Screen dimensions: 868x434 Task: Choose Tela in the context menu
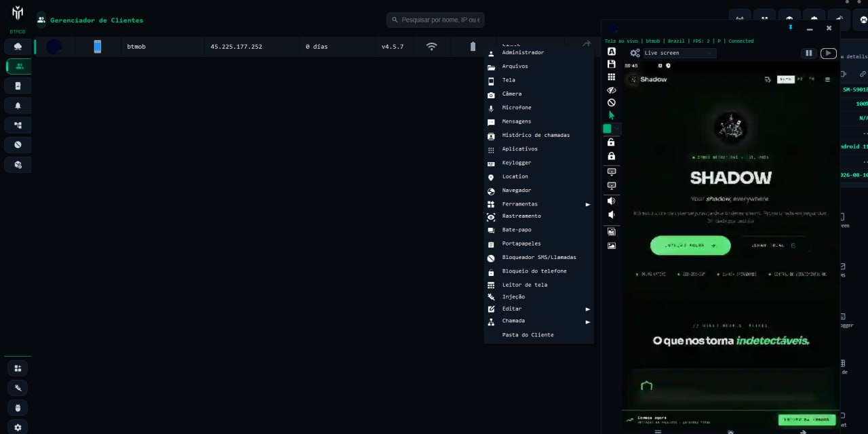click(x=539, y=80)
